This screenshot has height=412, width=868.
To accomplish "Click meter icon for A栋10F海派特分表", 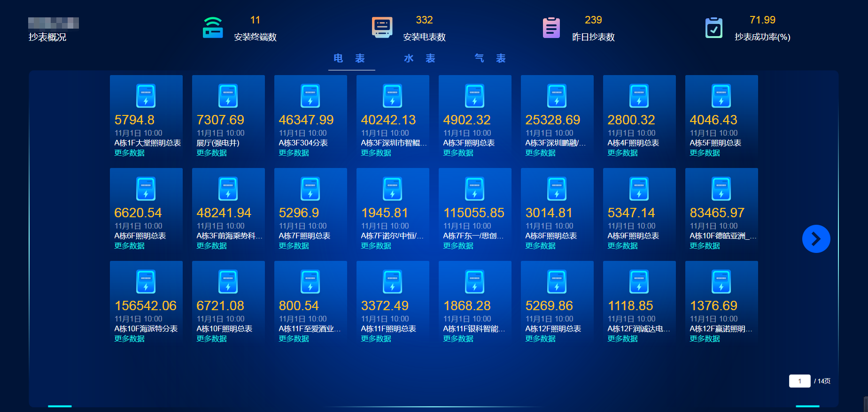I will [146, 282].
